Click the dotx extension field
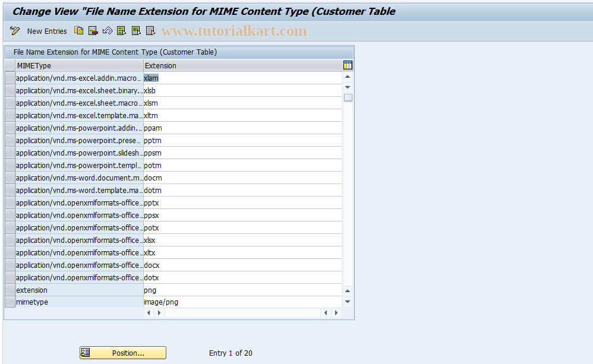Image resolution: width=593 pixels, height=364 pixels. coord(242,277)
